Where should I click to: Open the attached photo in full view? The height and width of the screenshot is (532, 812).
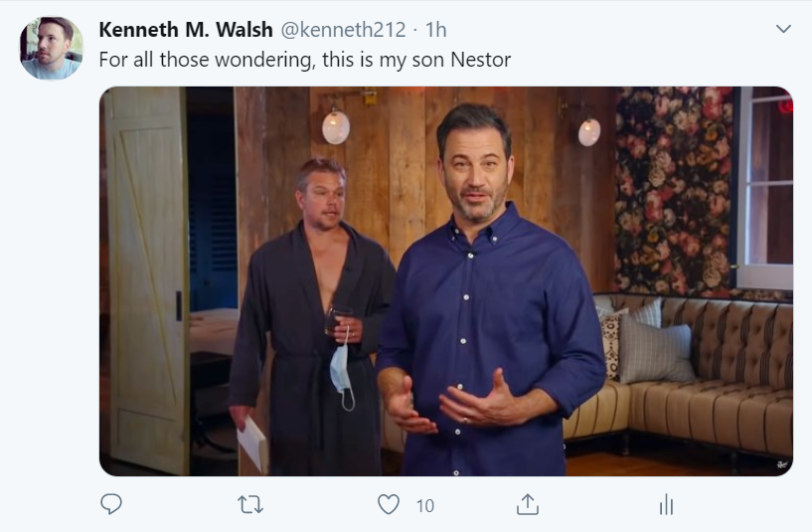[446, 281]
